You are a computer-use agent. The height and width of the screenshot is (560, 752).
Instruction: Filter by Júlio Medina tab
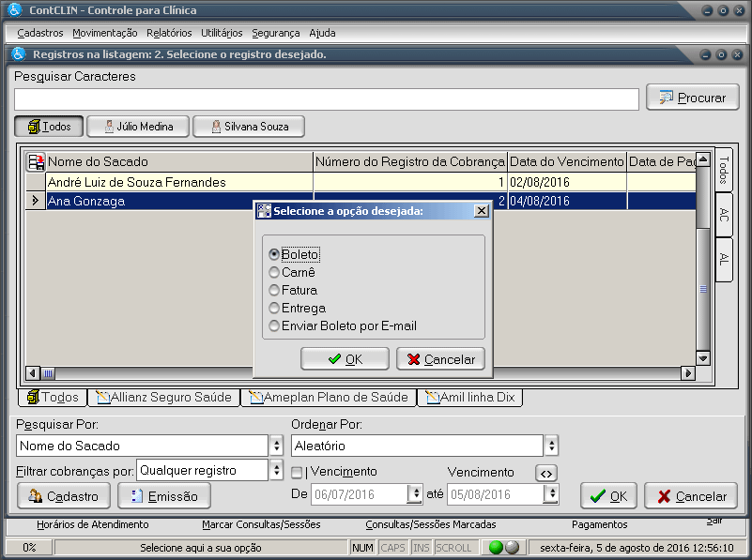point(138,127)
